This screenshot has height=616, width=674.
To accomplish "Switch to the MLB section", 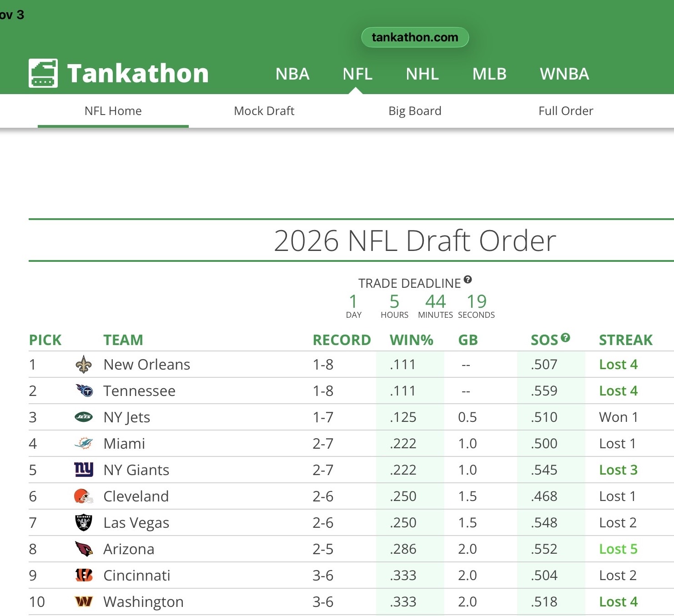I will coord(489,74).
